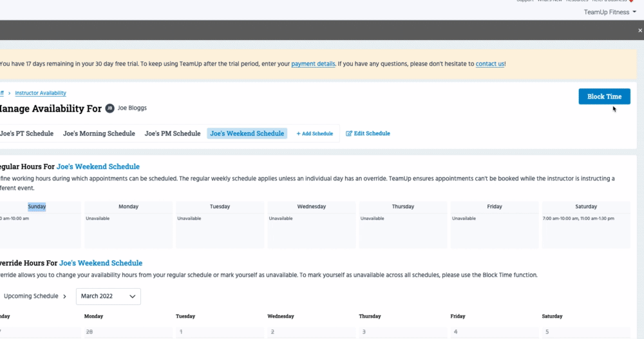Viewport: 644px width, 339px height.
Task: Click Joe Bloggs JB avatar icon
Action: (109, 108)
